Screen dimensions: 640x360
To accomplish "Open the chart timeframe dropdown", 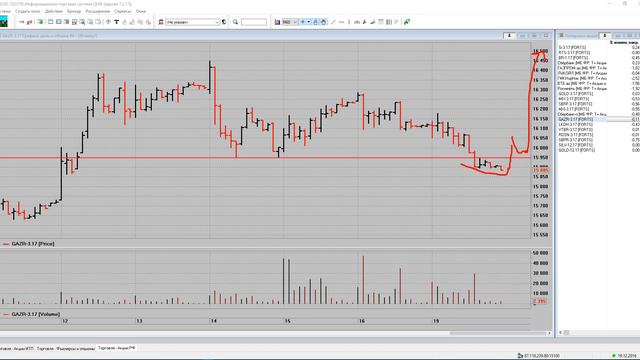I will coord(289,22).
